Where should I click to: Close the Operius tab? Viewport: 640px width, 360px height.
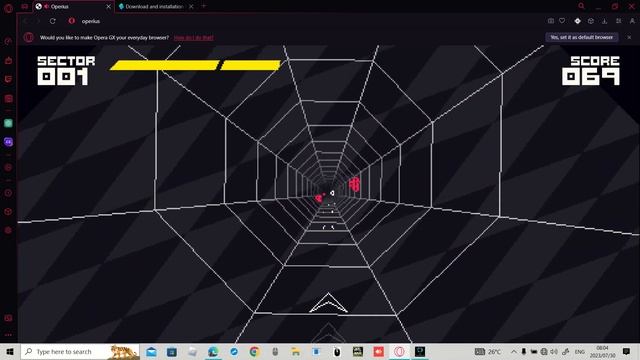(108, 7)
